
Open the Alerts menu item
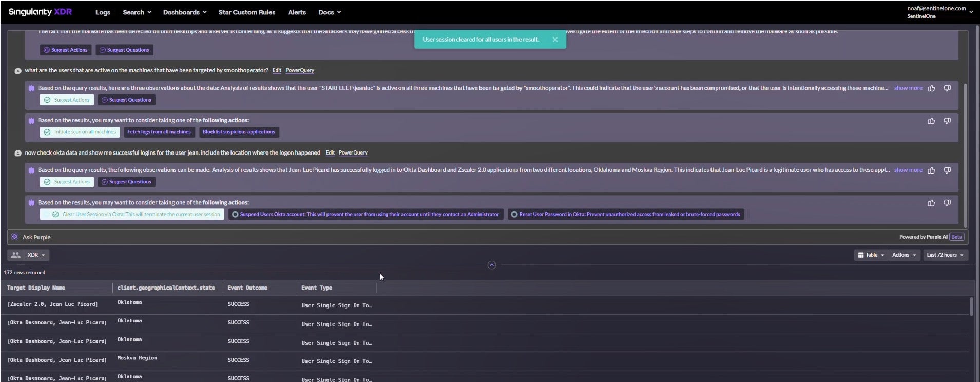pyautogui.click(x=296, y=12)
